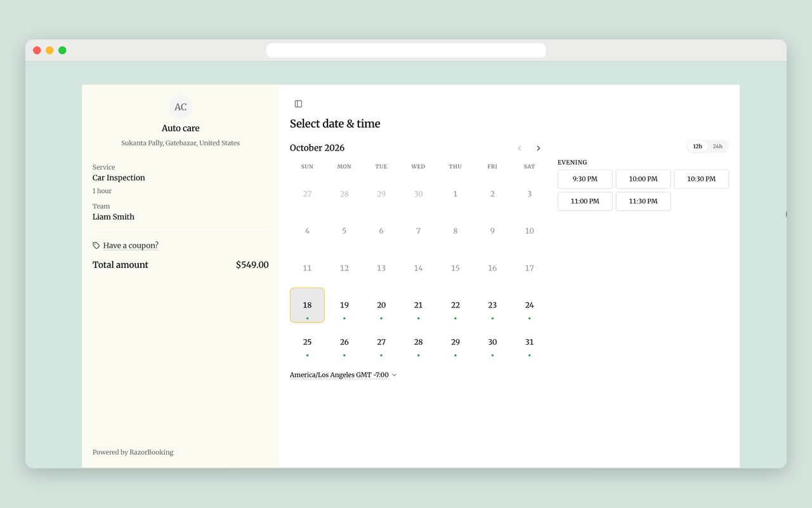This screenshot has height=508, width=812.
Task: Choose the 10:00 PM time slot
Action: tap(643, 179)
